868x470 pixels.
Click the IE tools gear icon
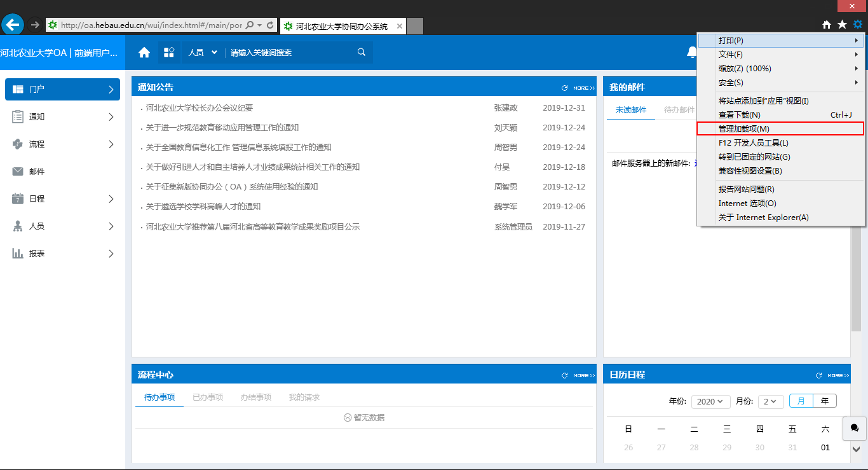coord(858,25)
